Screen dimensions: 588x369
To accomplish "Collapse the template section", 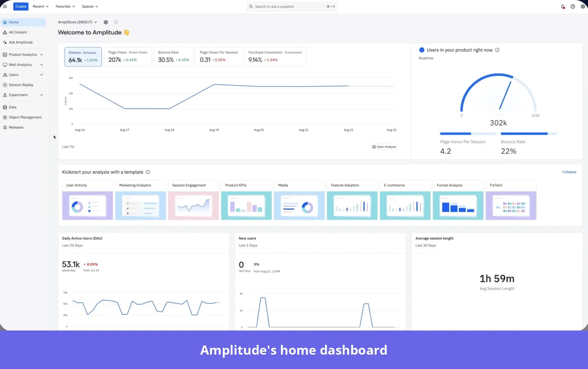I will (x=569, y=172).
